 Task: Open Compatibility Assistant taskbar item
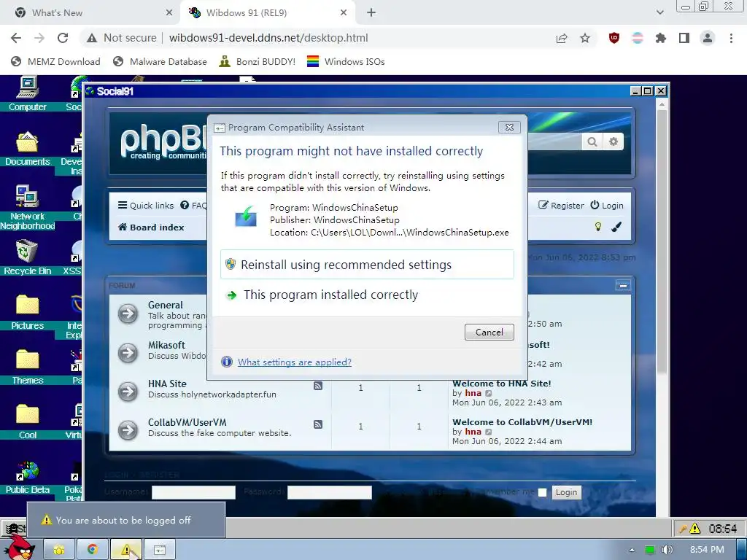(x=160, y=550)
